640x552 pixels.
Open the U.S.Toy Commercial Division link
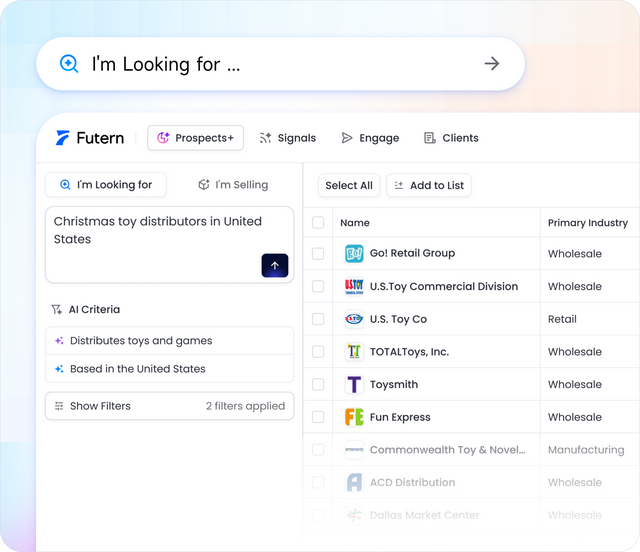(443, 286)
